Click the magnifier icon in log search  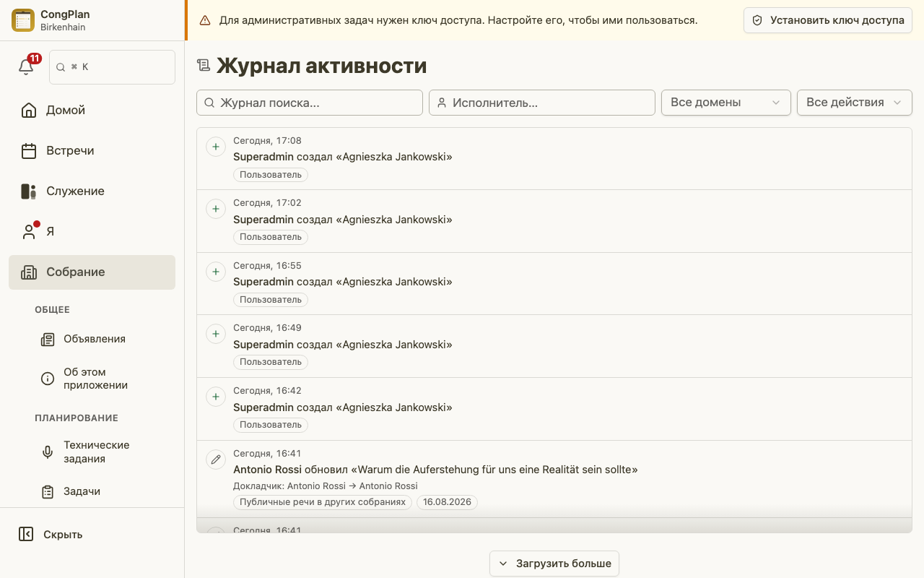pyautogui.click(x=209, y=103)
